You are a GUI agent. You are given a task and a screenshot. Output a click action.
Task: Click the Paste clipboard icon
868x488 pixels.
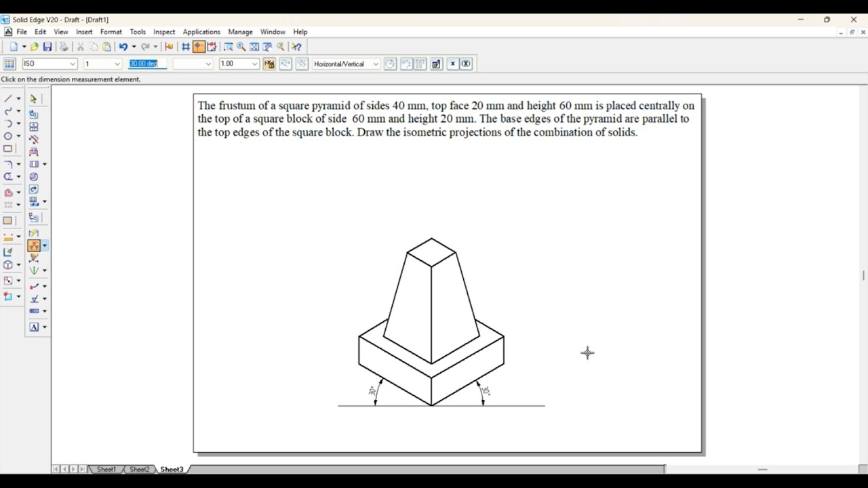point(106,47)
